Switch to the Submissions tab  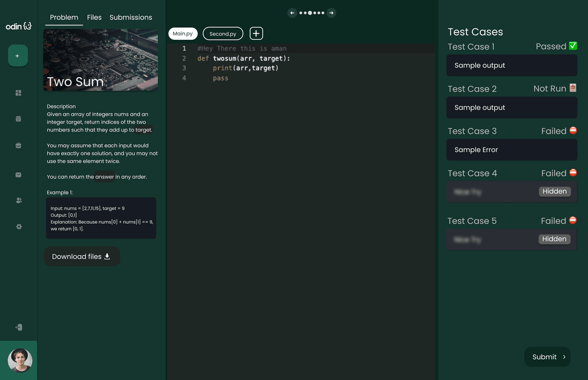131,17
